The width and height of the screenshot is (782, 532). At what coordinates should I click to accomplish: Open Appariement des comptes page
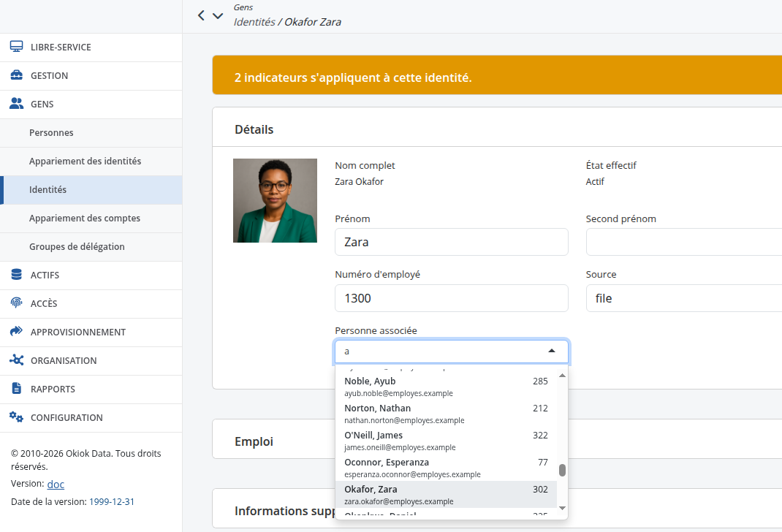click(91, 218)
